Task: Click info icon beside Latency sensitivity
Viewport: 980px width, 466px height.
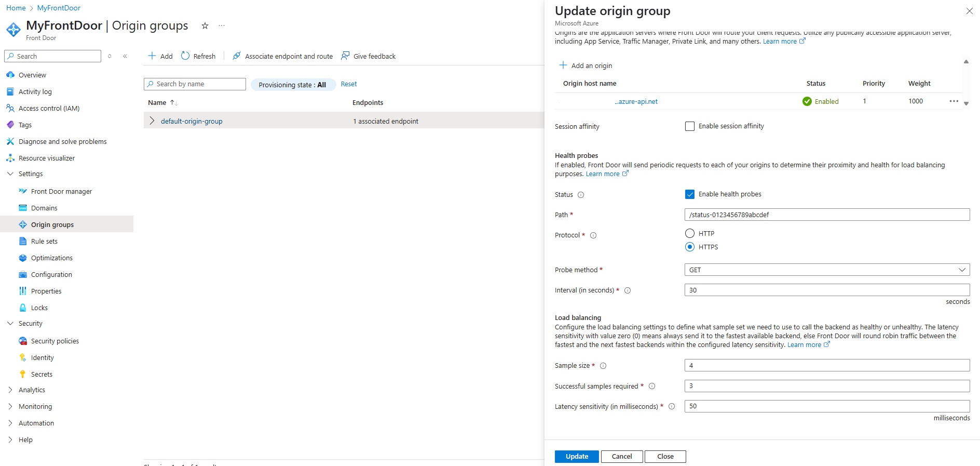Action: [672, 406]
